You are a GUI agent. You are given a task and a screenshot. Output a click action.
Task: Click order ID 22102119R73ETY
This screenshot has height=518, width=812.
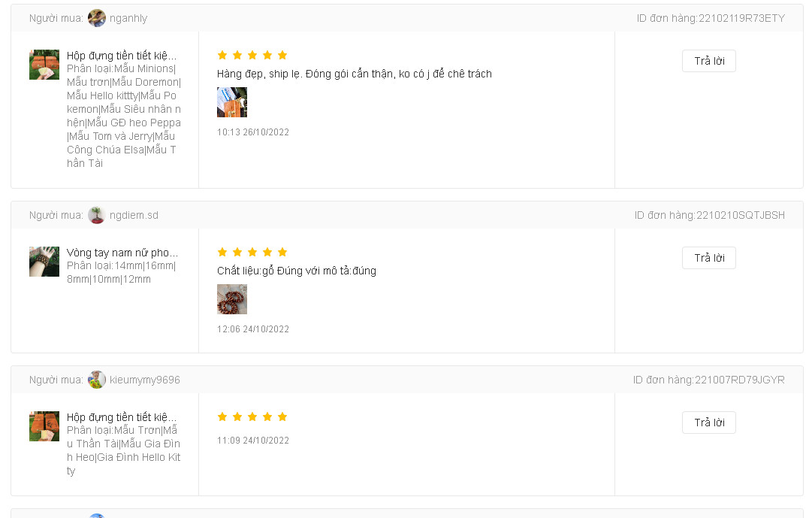coord(741,18)
